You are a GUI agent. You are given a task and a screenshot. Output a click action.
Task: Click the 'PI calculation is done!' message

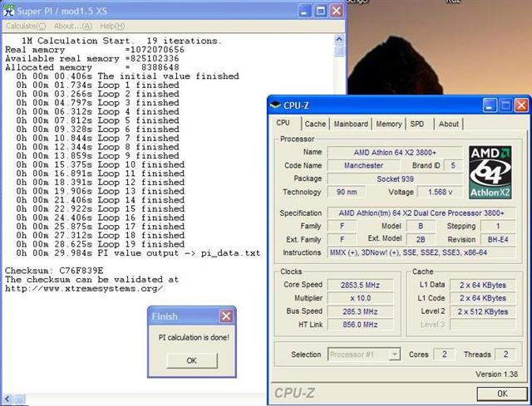pos(194,338)
